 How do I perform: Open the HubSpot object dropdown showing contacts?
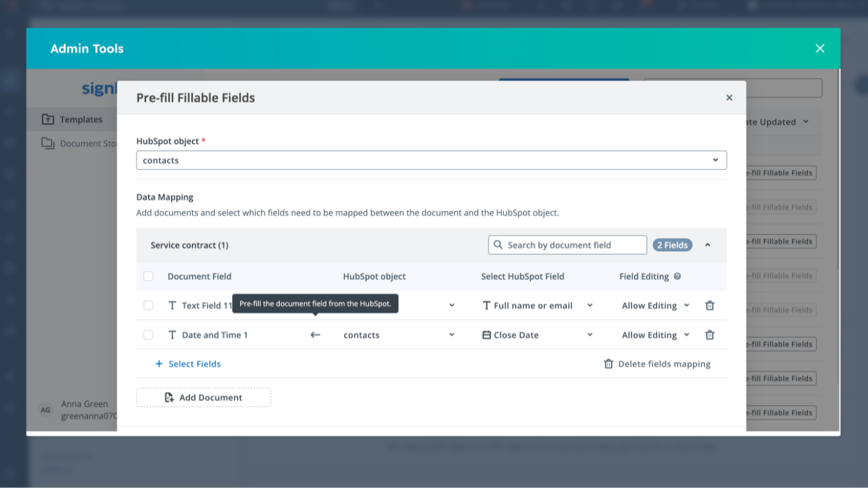(431, 160)
